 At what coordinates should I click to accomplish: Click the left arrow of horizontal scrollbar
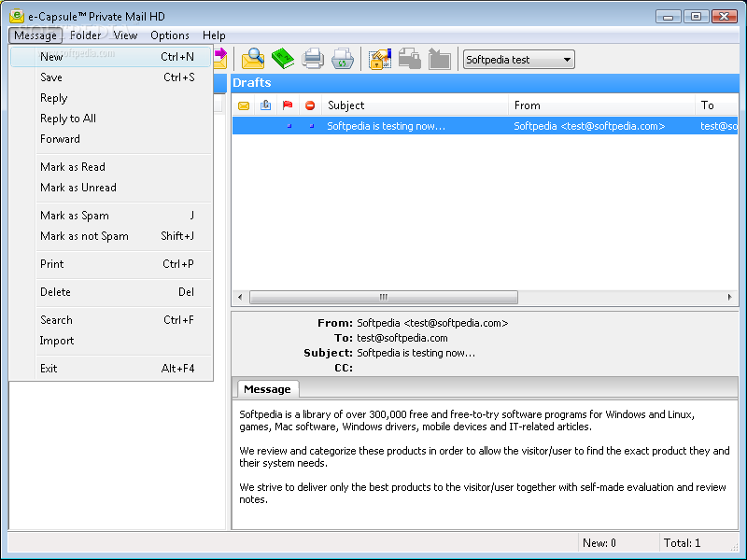tap(240, 297)
